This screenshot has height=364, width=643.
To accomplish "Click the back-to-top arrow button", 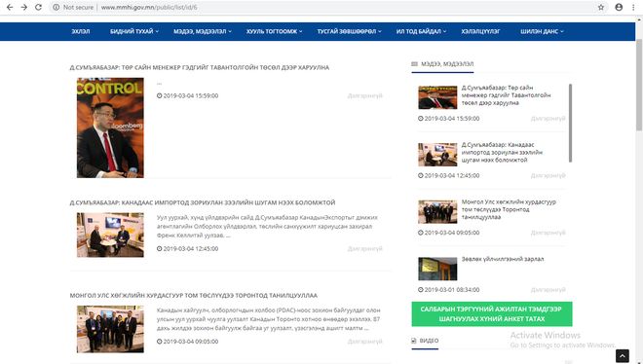I will [623, 356].
